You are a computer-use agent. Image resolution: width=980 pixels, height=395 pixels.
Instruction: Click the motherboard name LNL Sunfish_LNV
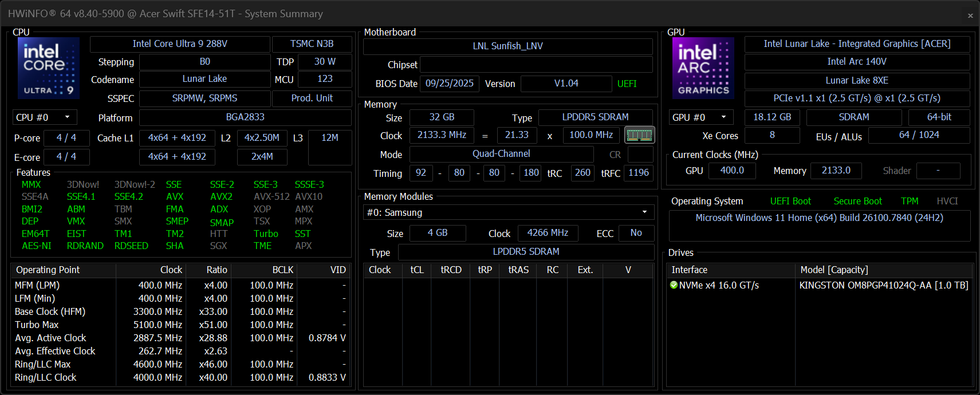pyautogui.click(x=508, y=46)
